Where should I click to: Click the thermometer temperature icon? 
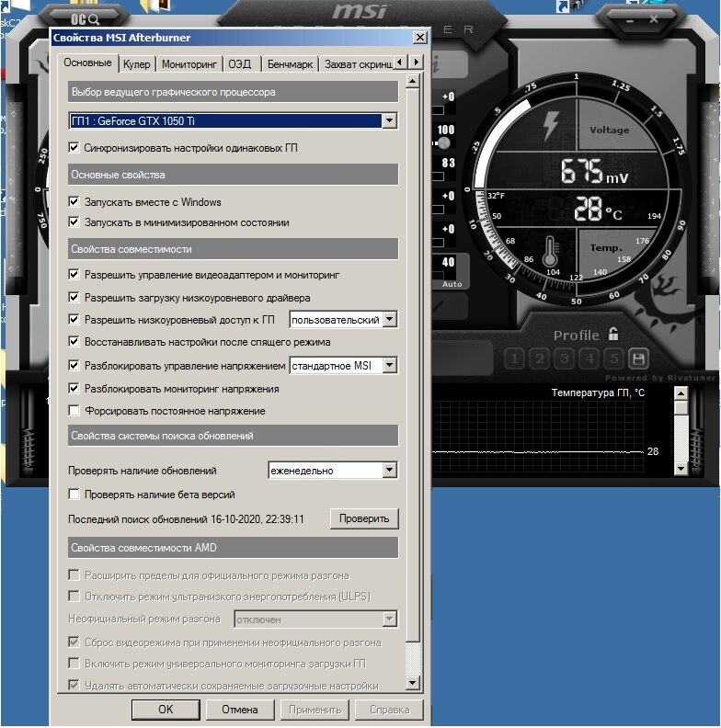point(550,251)
